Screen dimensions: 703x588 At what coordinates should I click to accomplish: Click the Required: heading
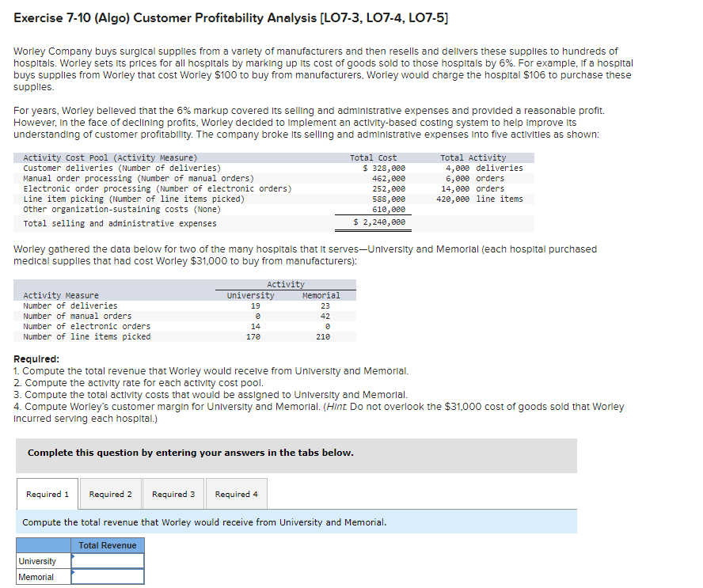36,359
